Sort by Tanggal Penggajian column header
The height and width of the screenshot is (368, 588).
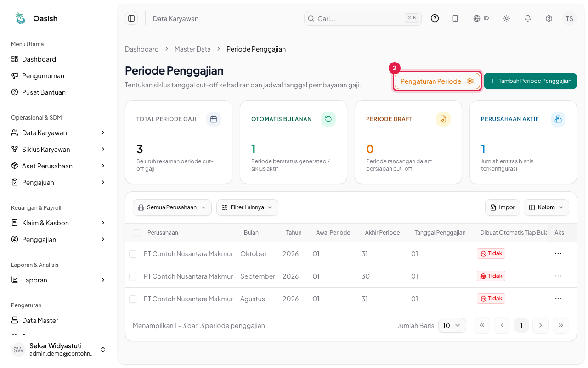[x=440, y=233]
